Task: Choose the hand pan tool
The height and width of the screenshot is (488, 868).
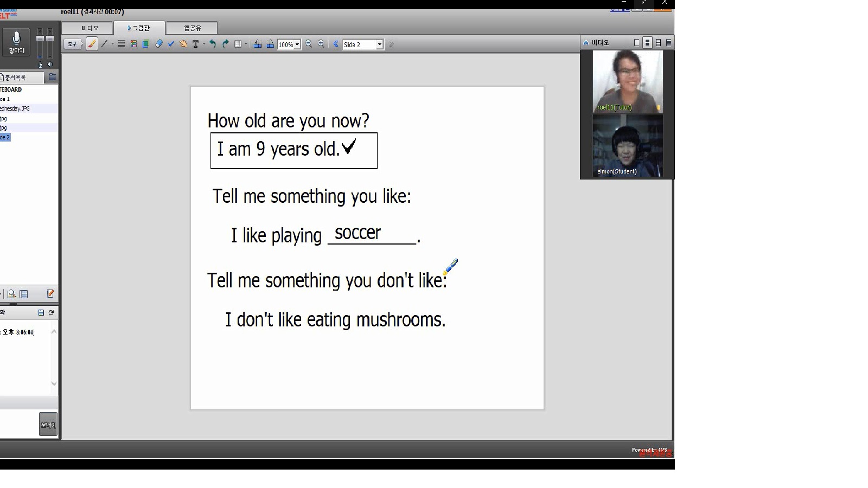Action: (x=183, y=44)
